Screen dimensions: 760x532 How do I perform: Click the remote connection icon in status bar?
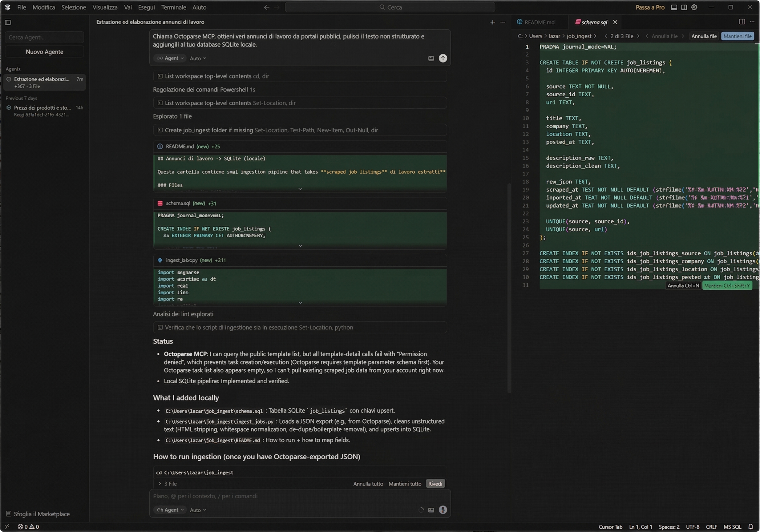coord(7,526)
